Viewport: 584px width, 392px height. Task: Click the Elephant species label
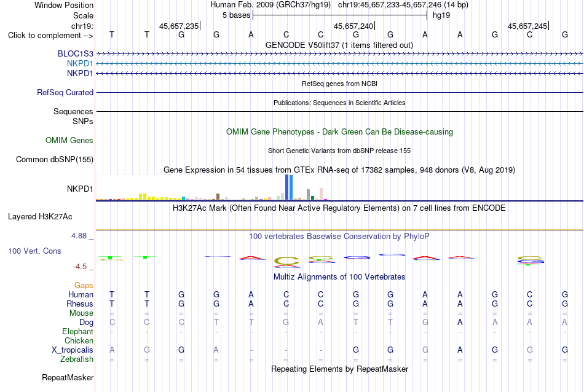coord(78,331)
